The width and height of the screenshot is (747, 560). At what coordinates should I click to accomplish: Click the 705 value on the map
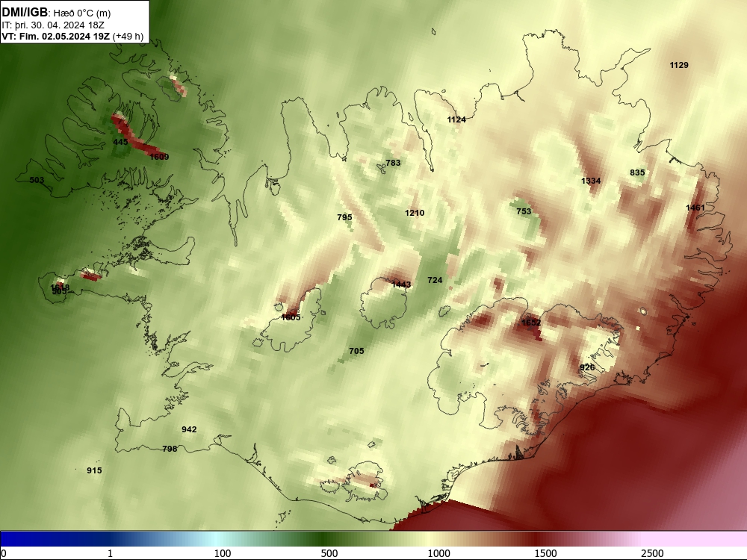356,351
